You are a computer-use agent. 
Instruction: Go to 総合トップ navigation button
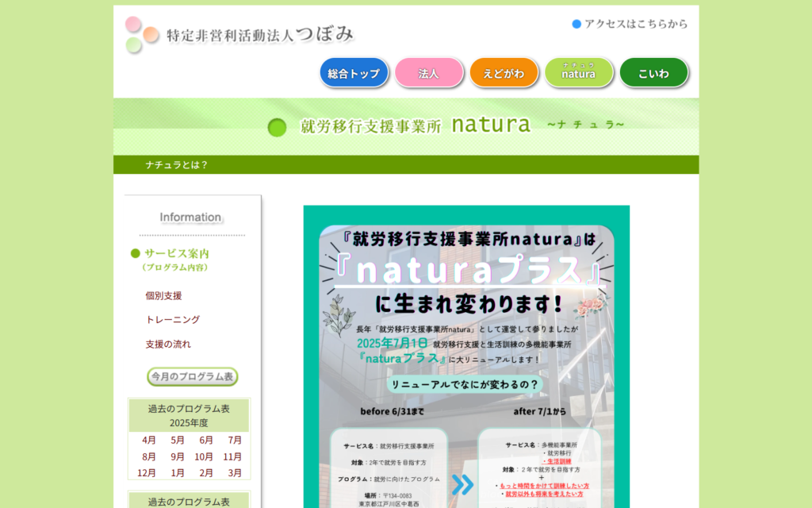(x=354, y=73)
